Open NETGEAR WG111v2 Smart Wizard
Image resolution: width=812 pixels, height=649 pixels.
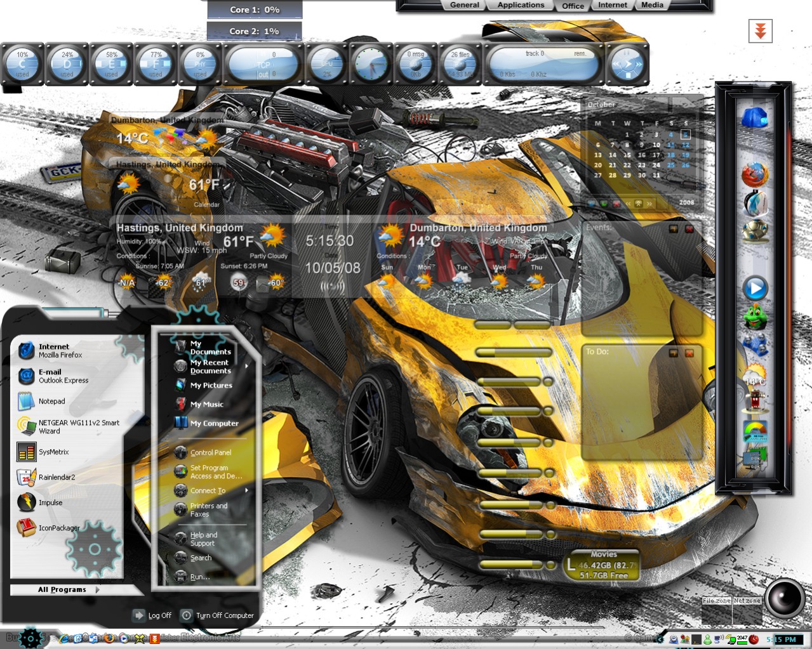69,426
